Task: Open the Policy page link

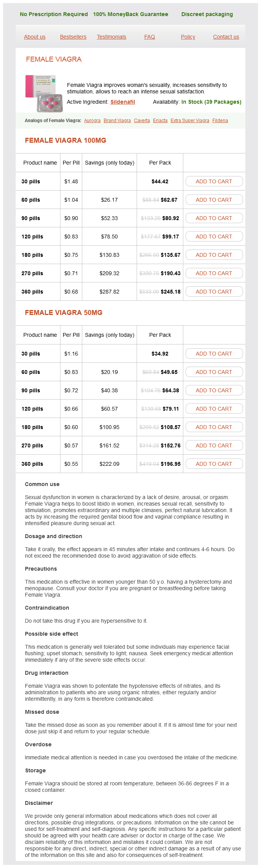Action: click(x=188, y=37)
